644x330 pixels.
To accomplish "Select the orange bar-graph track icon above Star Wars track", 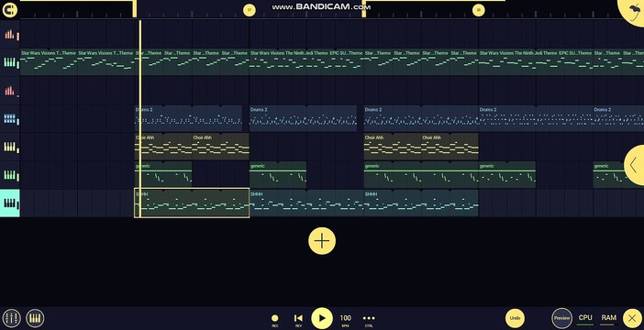I will 10,35.
